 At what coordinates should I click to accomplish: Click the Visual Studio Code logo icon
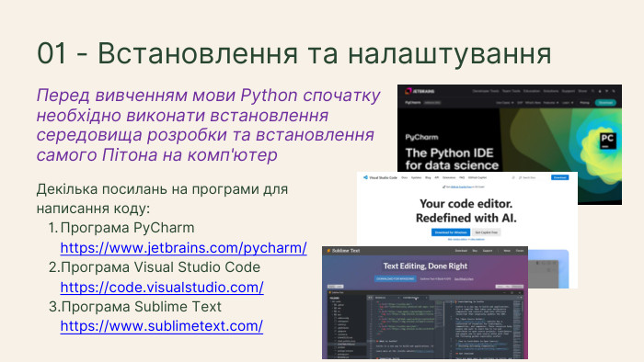click(x=365, y=177)
